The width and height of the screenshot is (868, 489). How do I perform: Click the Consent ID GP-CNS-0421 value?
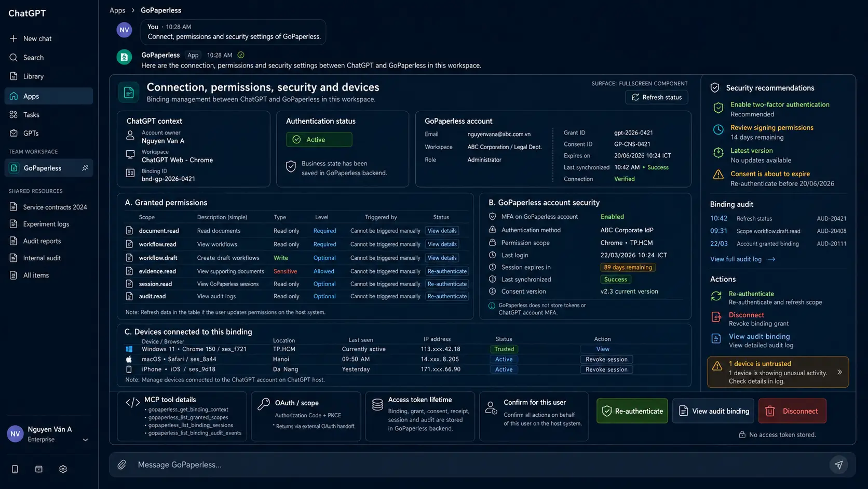[x=632, y=144]
